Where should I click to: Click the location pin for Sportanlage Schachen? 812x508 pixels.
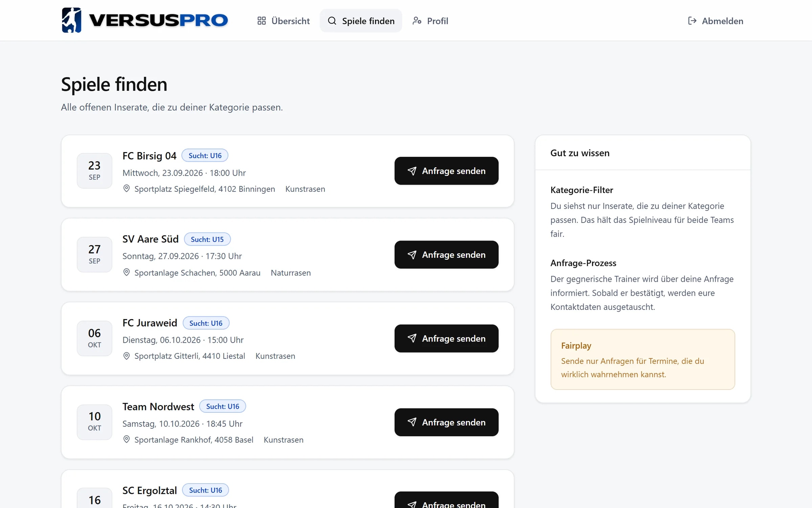coord(127,272)
